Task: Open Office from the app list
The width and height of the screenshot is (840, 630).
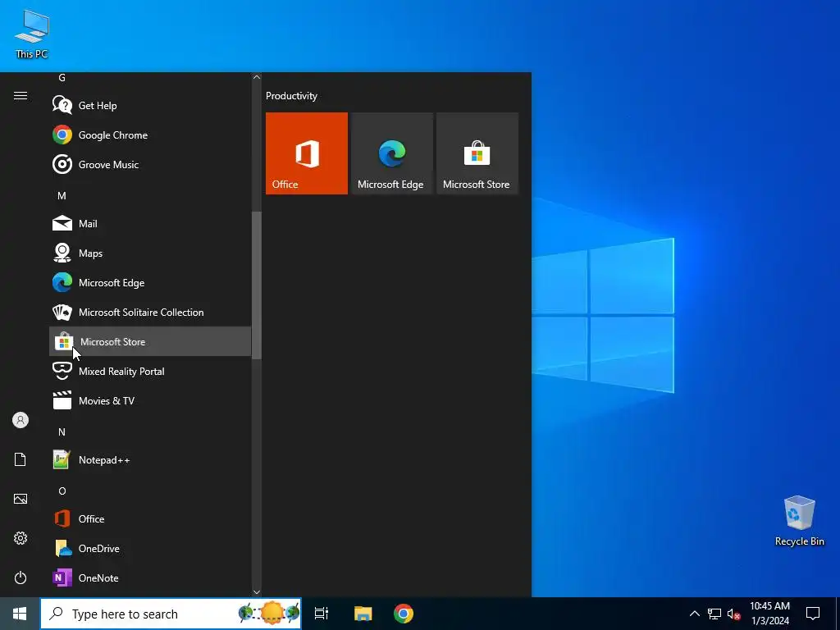Action: click(150, 518)
